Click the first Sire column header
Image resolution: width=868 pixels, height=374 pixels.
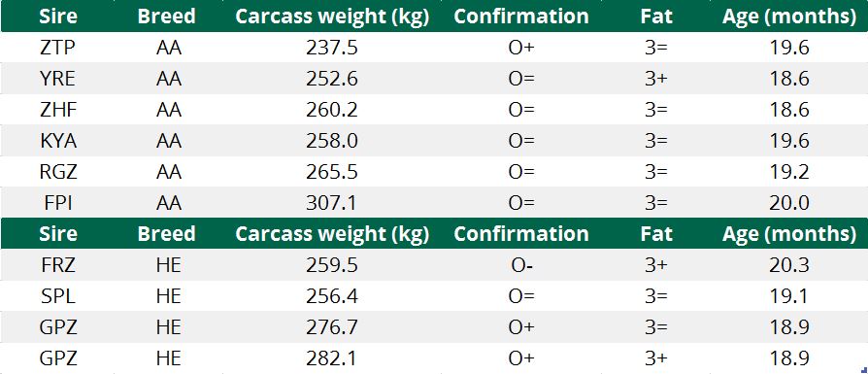(57, 17)
